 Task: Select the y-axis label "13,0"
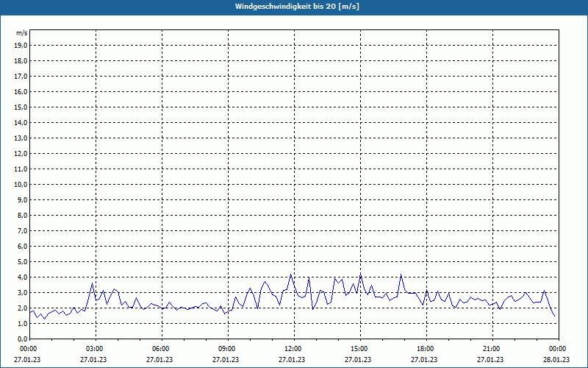coord(21,138)
